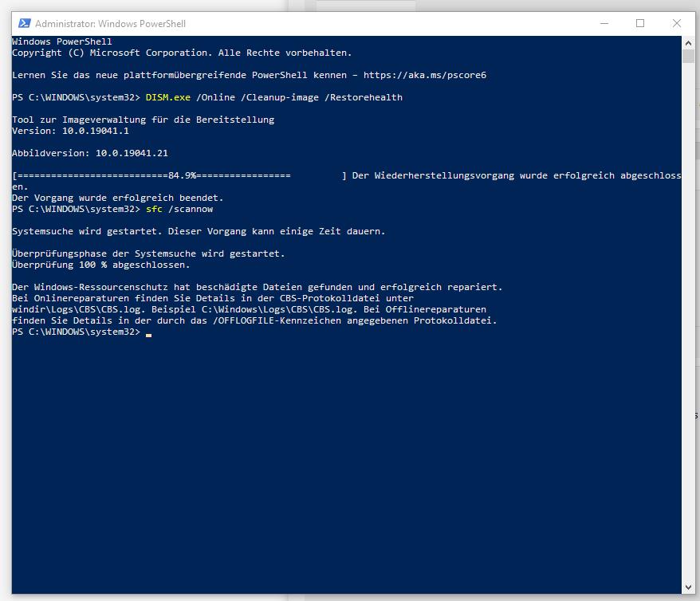Image resolution: width=700 pixels, height=601 pixels.
Task: Minimize the PowerShell window
Action: click(604, 23)
